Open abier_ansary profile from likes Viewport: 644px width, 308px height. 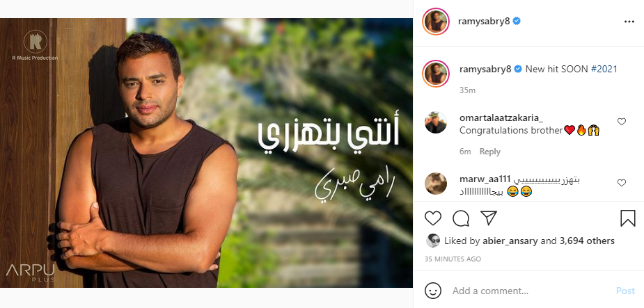[510, 241]
